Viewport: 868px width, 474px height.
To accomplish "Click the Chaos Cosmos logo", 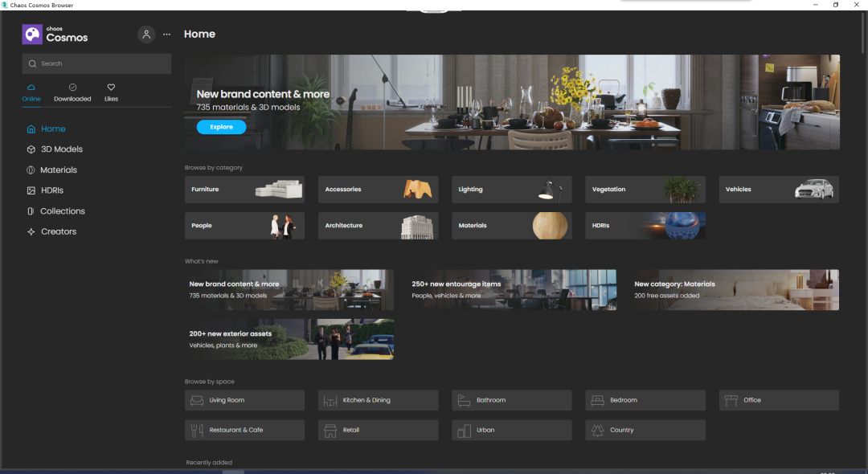I will point(55,35).
